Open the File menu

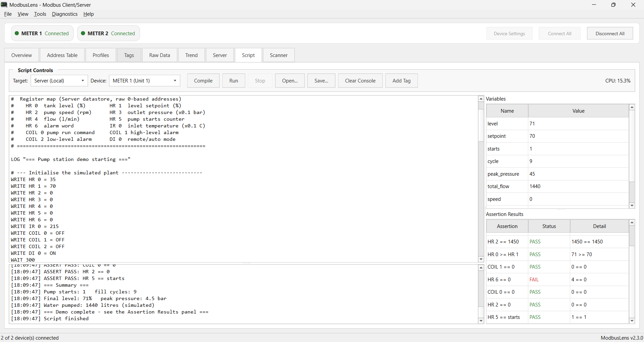coord(8,14)
